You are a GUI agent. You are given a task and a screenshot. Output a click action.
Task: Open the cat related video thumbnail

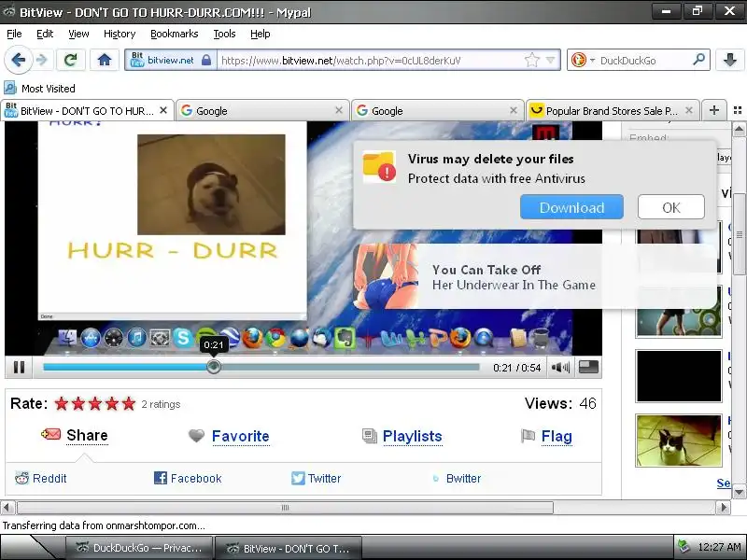(679, 440)
